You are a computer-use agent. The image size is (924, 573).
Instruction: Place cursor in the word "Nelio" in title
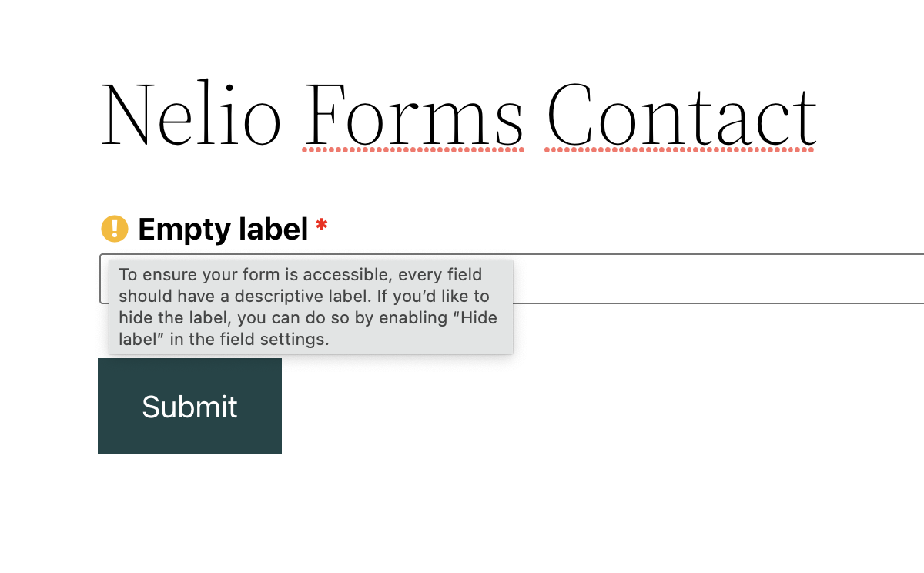tap(190, 116)
